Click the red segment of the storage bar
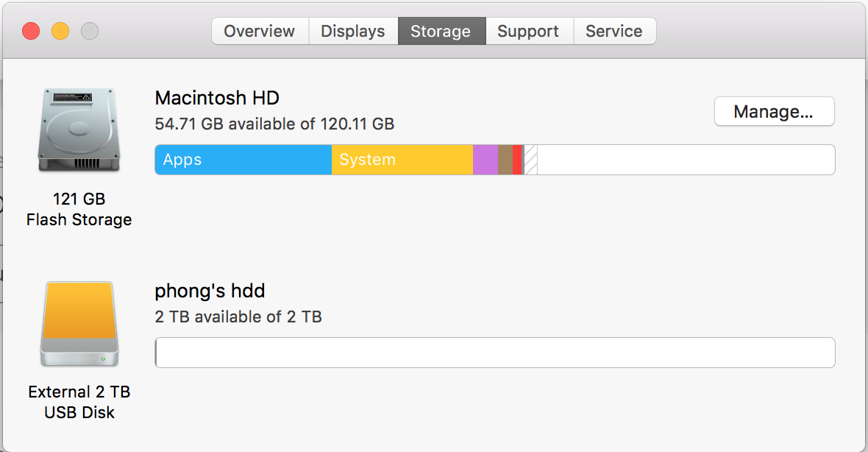Screen dimensions: 868x452 [x=517, y=160]
